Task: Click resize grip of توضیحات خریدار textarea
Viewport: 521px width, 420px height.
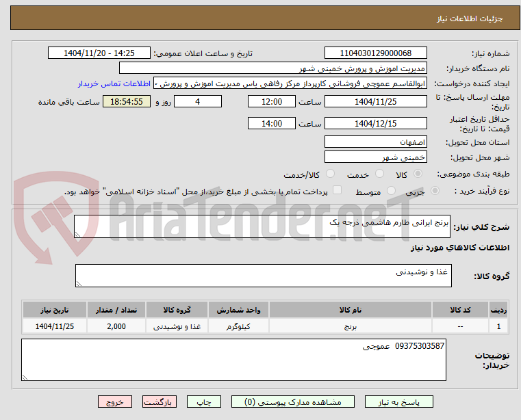Action: (25, 378)
